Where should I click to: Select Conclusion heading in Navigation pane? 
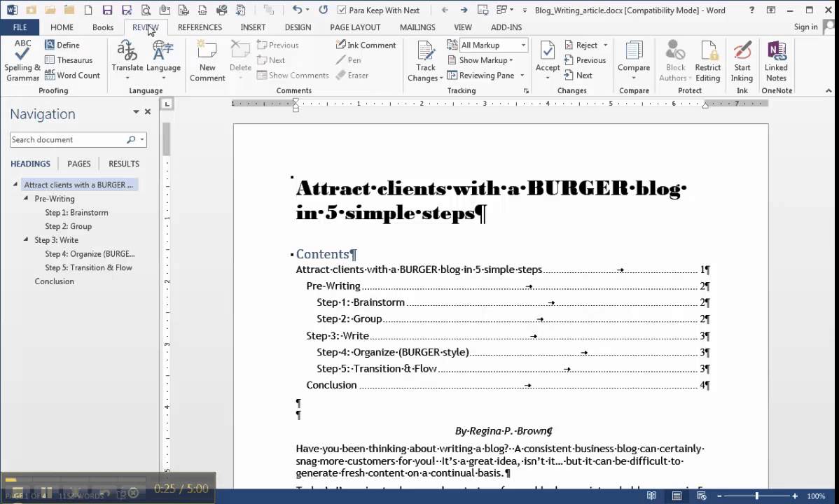pos(54,281)
